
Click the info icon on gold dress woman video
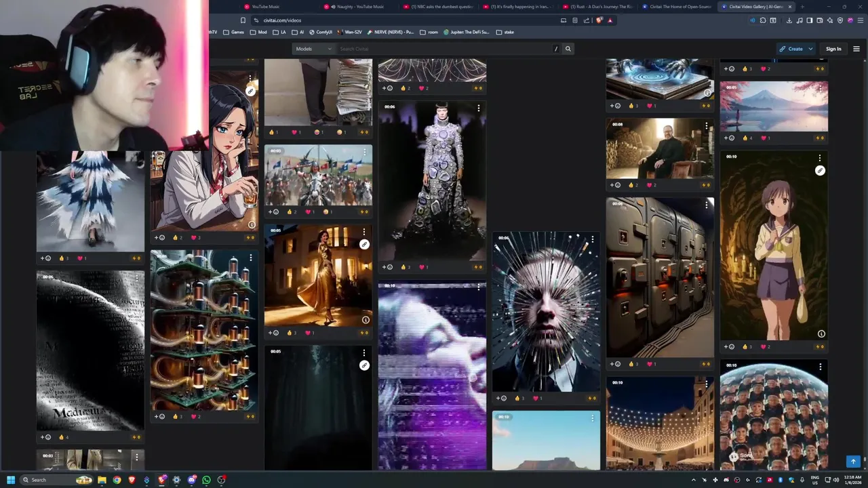[x=366, y=320]
